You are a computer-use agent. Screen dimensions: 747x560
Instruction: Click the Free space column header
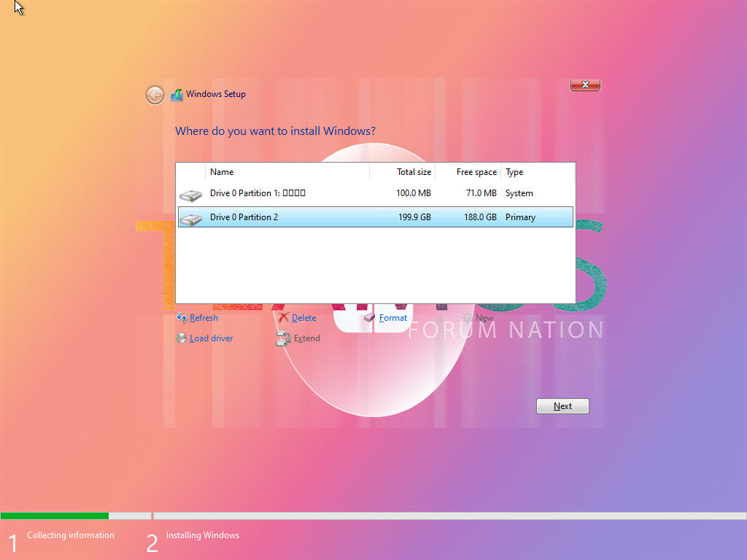(x=468, y=172)
